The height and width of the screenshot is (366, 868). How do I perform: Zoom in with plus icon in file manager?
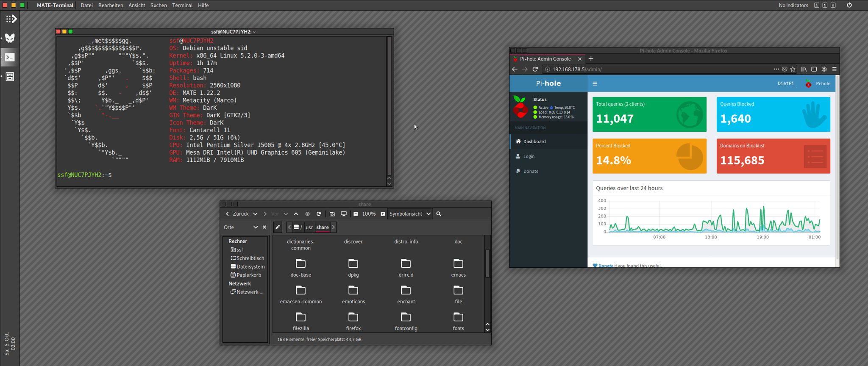(x=383, y=214)
